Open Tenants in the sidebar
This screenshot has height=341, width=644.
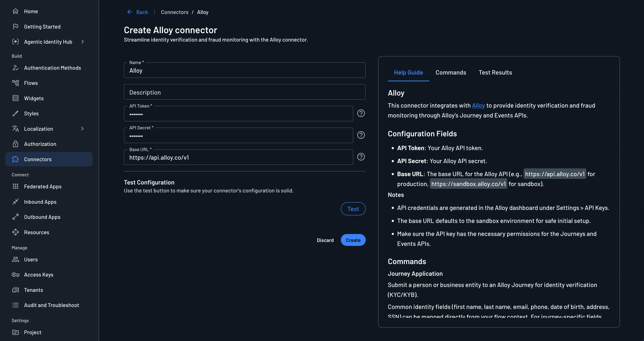pos(49,290)
